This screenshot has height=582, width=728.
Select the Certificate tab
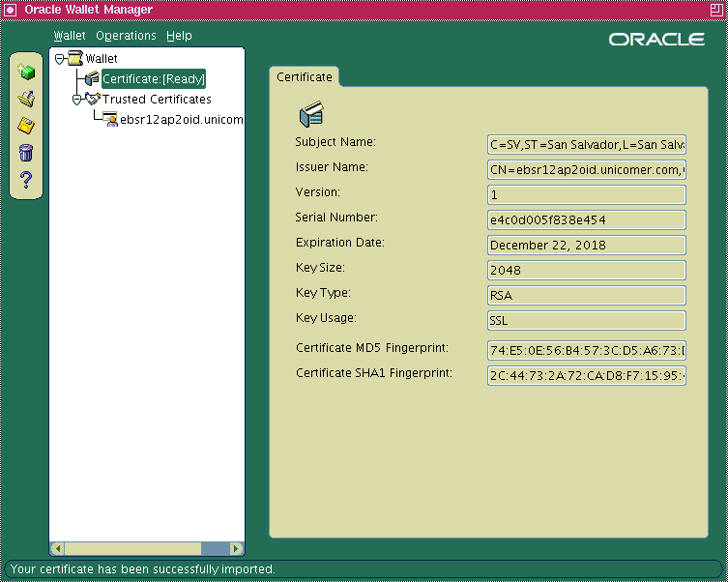pyautogui.click(x=305, y=77)
